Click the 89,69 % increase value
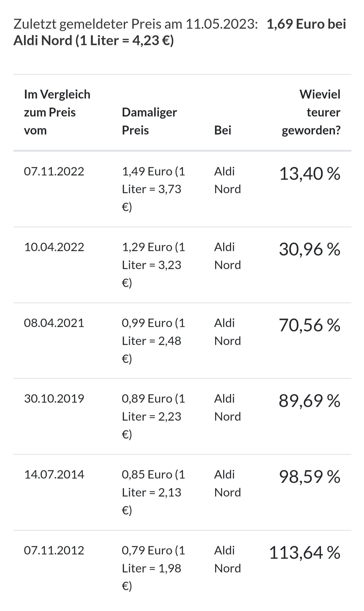The width and height of the screenshot is (364, 611). (x=310, y=401)
